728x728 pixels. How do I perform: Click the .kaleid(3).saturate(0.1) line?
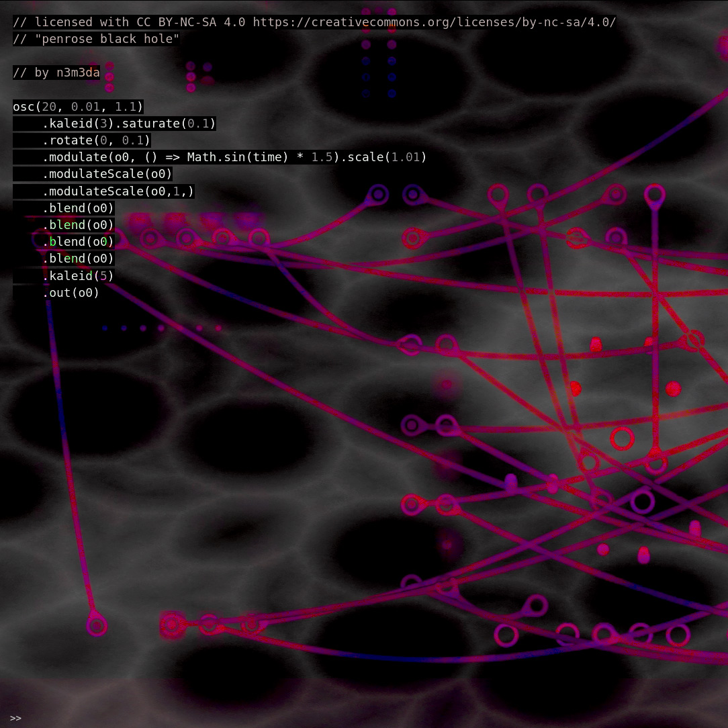[128, 124]
